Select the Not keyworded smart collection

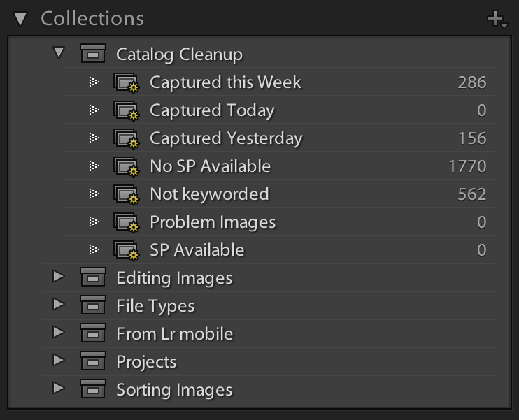coord(209,194)
